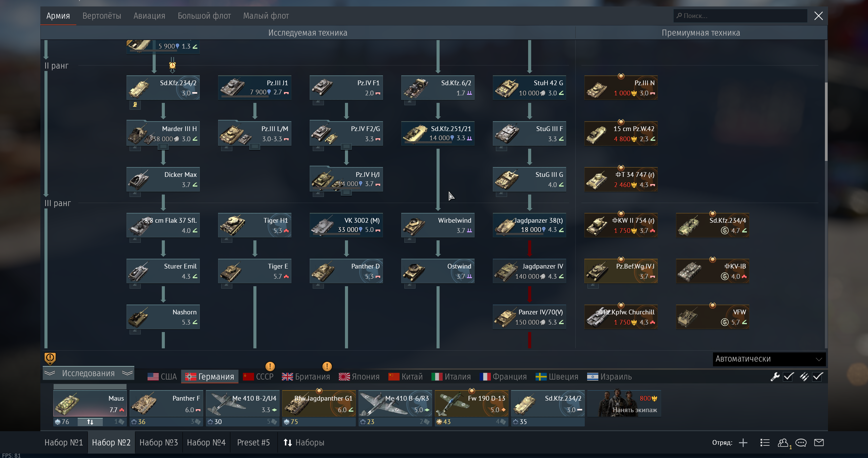Open the Автоматически dropdown
The image size is (868, 458).
tap(769, 359)
